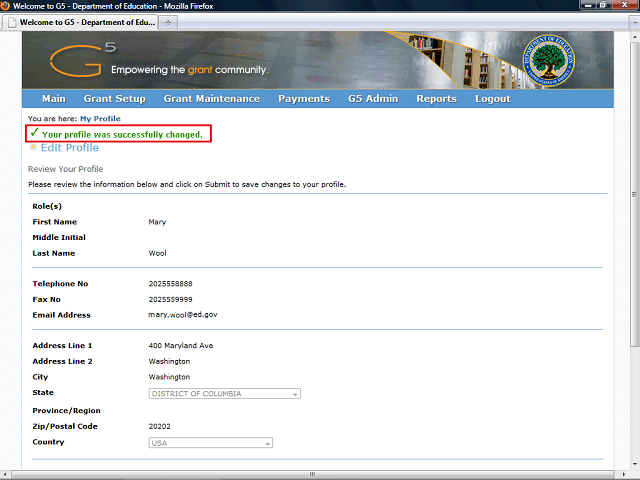Click the Logout link
Image resolution: width=640 pixels, height=480 pixels.
pos(492,99)
